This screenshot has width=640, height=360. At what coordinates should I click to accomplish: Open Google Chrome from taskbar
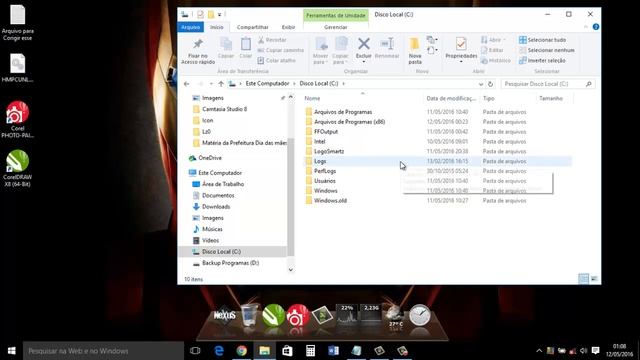pos(242,351)
